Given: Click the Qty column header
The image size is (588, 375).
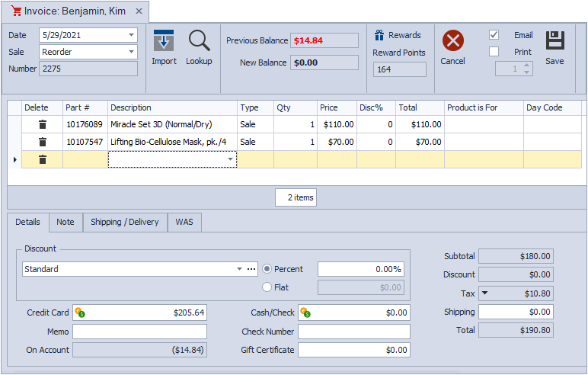Looking at the screenshot, I should (296, 107).
